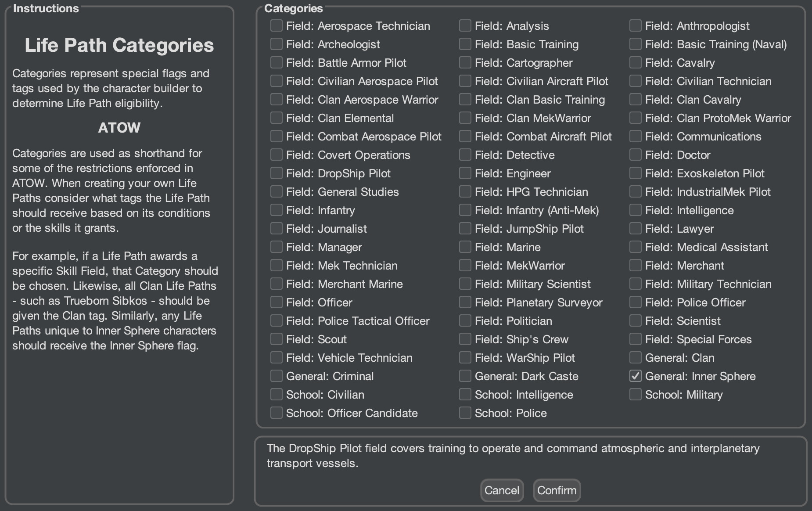The width and height of the screenshot is (812, 511).
Task: Select Field: Merchant Marine checkbox
Action: pyautogui.click(x=277, y=284)
